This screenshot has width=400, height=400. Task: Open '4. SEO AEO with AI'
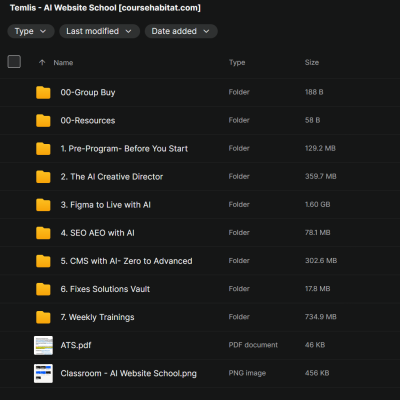97,233
